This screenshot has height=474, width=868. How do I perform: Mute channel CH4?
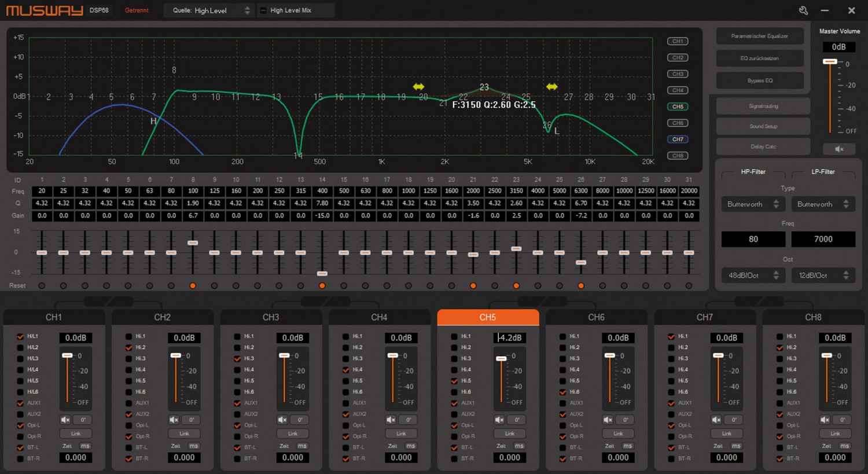point(391,420)
